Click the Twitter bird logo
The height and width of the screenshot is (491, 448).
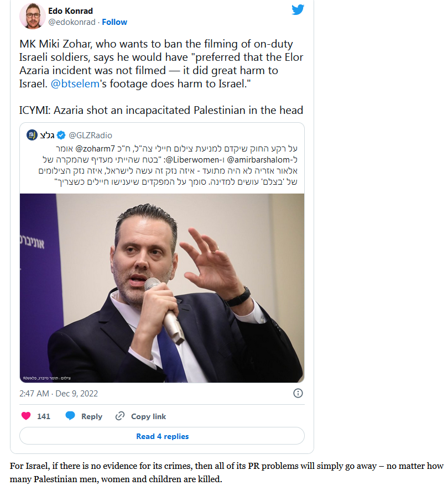(298, 9)
